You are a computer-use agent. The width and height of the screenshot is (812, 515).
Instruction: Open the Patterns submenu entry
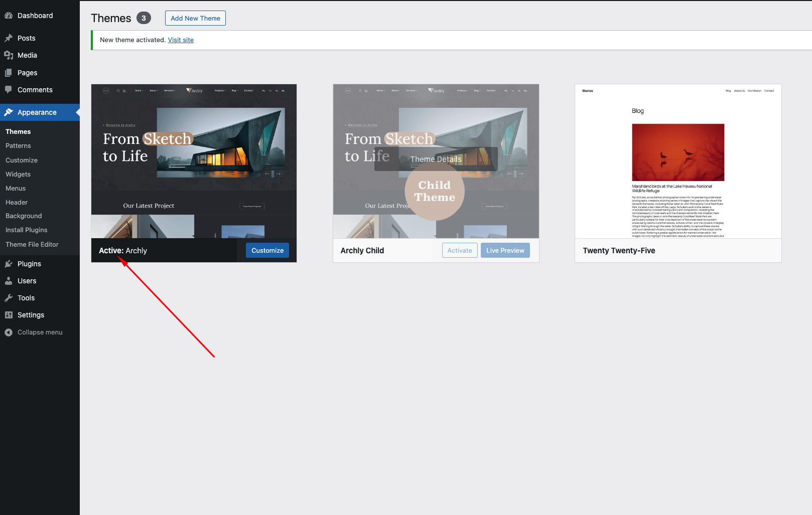[18, 145]
